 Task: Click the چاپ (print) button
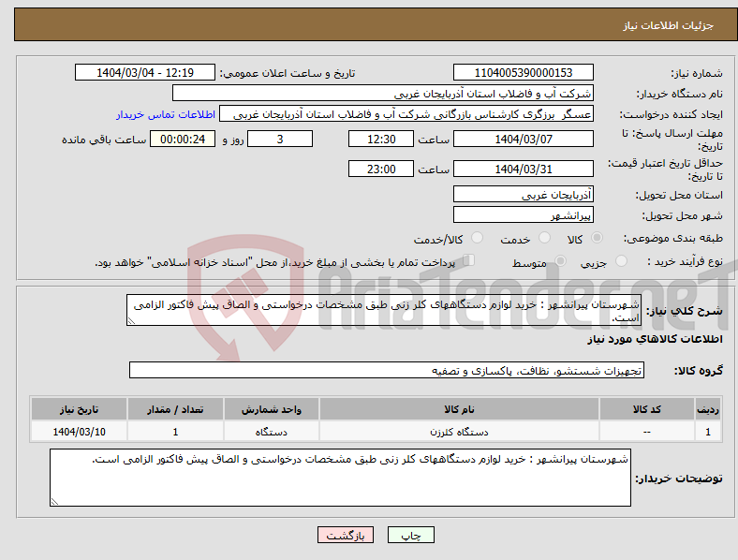[x=410, y=535]
